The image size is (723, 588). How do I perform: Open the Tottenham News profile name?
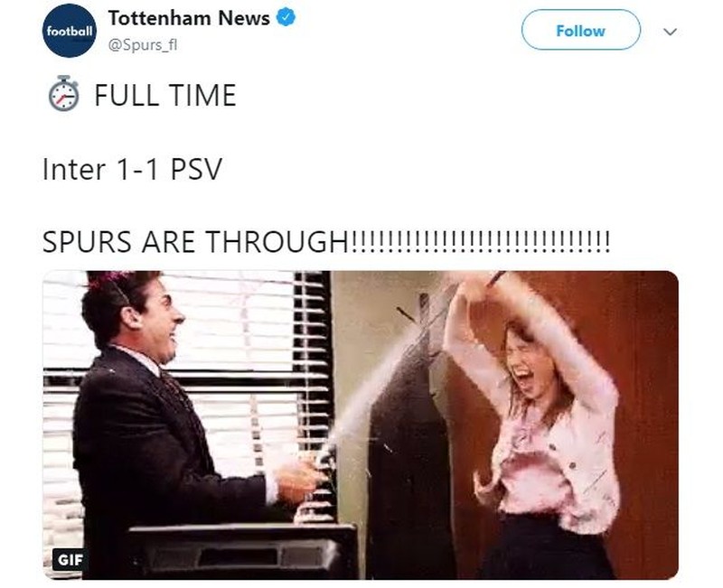coord(189,18)
